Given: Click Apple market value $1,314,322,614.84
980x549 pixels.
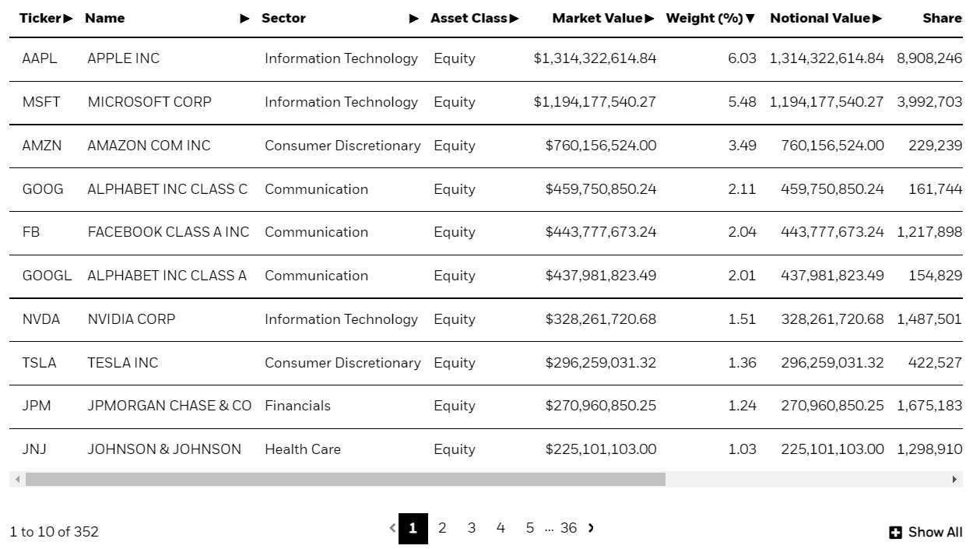Looking at the screenshot, I should click(595, 58).
